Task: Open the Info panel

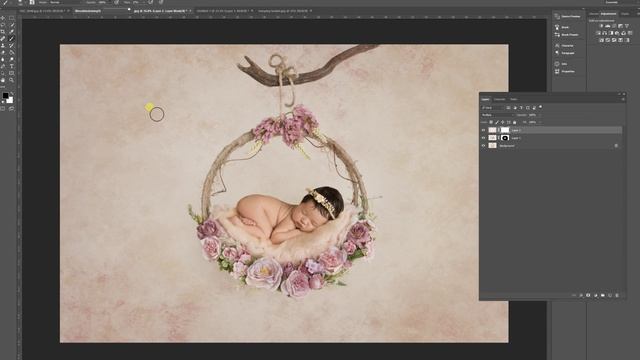Action: 561,64
